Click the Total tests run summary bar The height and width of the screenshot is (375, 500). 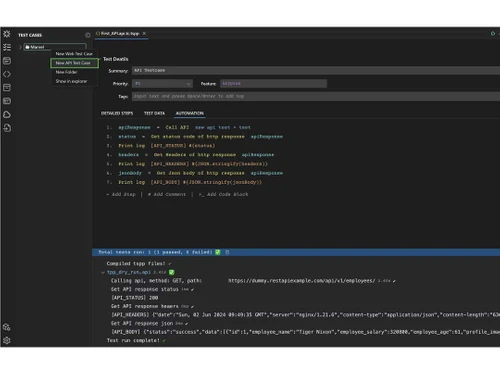[296, 252]
